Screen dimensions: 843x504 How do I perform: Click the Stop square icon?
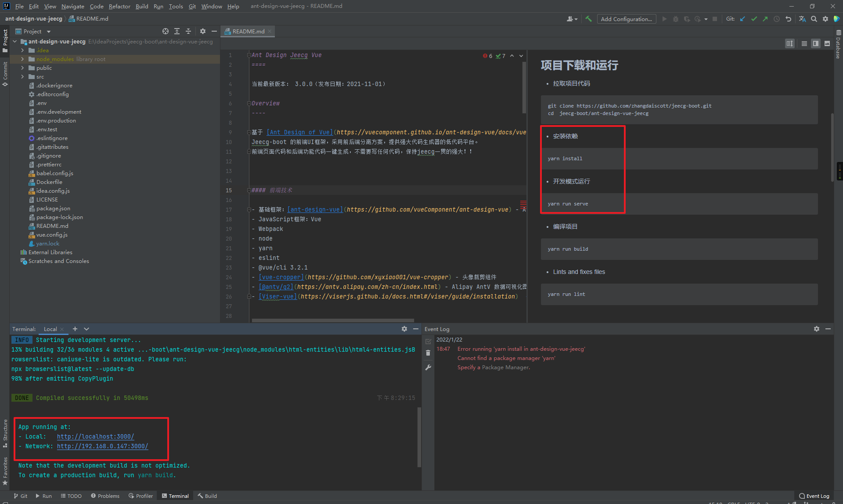pos(715,19)
